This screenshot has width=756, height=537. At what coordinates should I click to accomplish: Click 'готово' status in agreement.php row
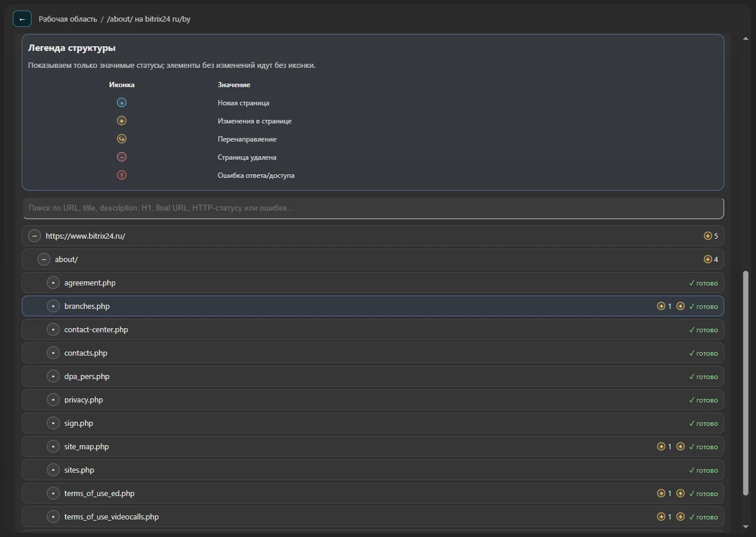coord(703,283)
